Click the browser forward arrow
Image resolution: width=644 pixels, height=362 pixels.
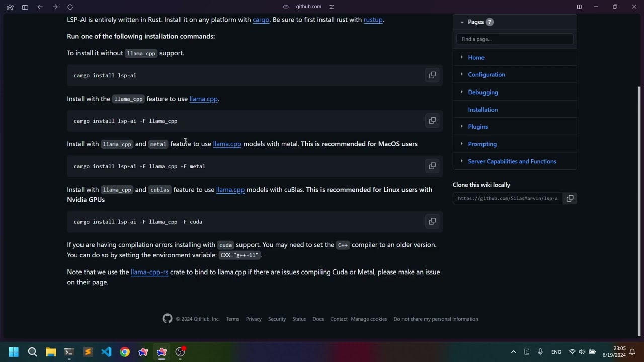pyautogui.click(x=55, y=7)
